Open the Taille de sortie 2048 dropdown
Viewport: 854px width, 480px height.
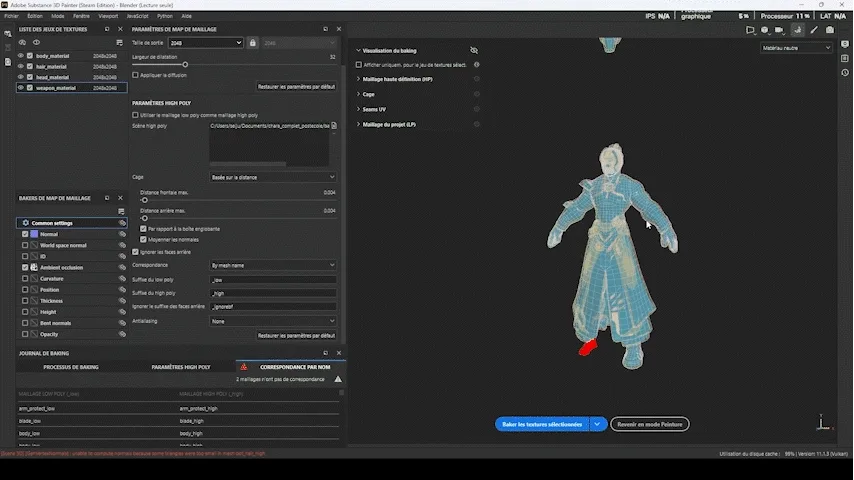205,43
